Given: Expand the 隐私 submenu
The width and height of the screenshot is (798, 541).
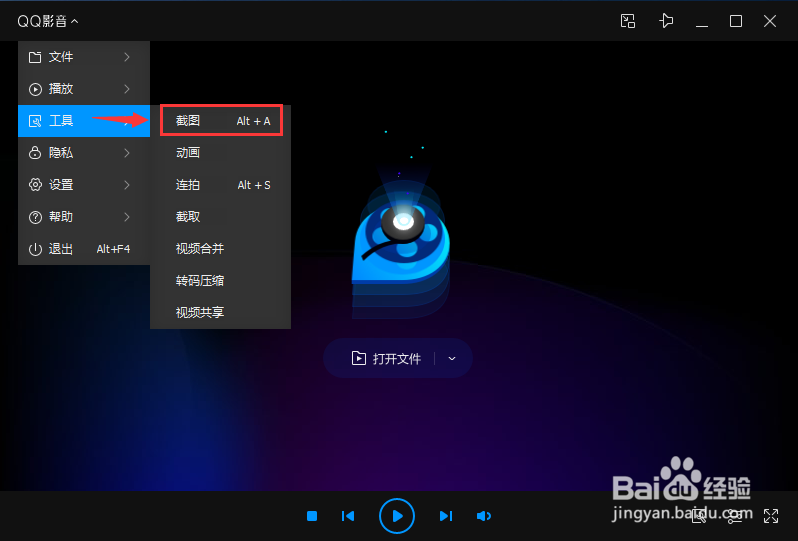Looking at the screenshot, I should click(84, 153).
